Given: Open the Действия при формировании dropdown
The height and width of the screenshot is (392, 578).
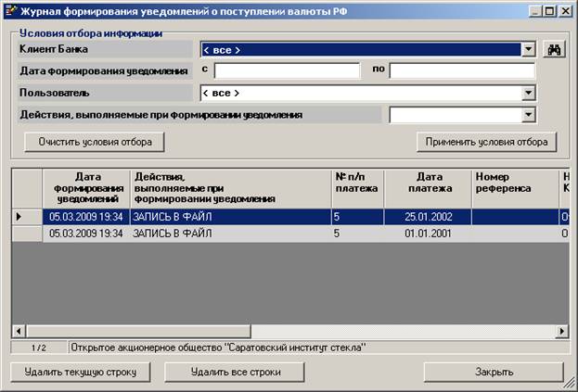Looking at the screenshot, I should (528, 115).
